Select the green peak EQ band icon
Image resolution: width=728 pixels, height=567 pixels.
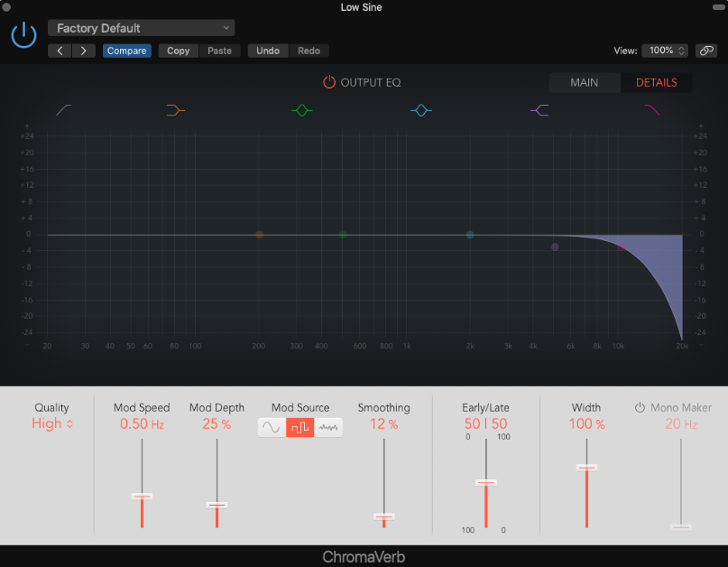(x=302, y=110)
